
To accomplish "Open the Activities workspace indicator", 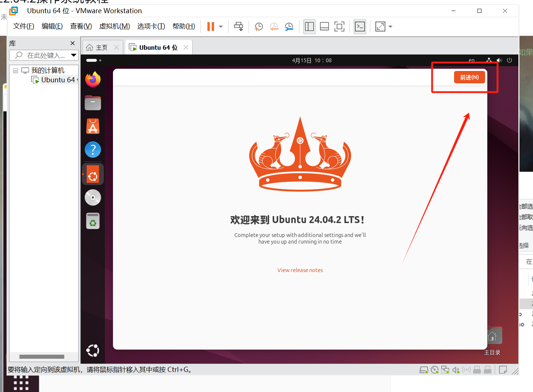I will (94, 60).
